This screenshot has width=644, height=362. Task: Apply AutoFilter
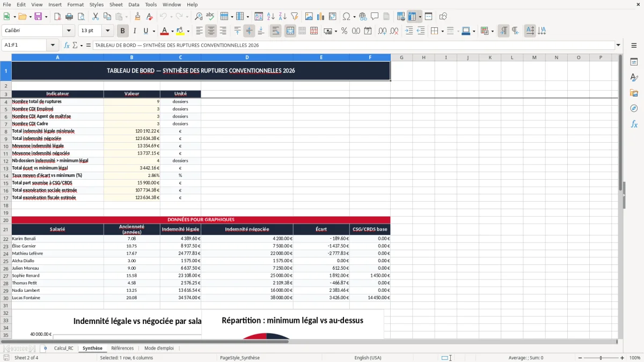294,17
